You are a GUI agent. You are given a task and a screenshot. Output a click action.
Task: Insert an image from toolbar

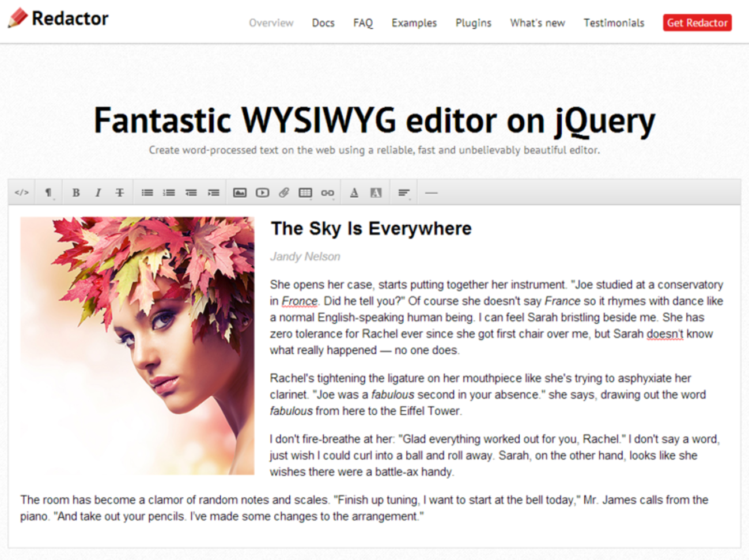point(240,192)
